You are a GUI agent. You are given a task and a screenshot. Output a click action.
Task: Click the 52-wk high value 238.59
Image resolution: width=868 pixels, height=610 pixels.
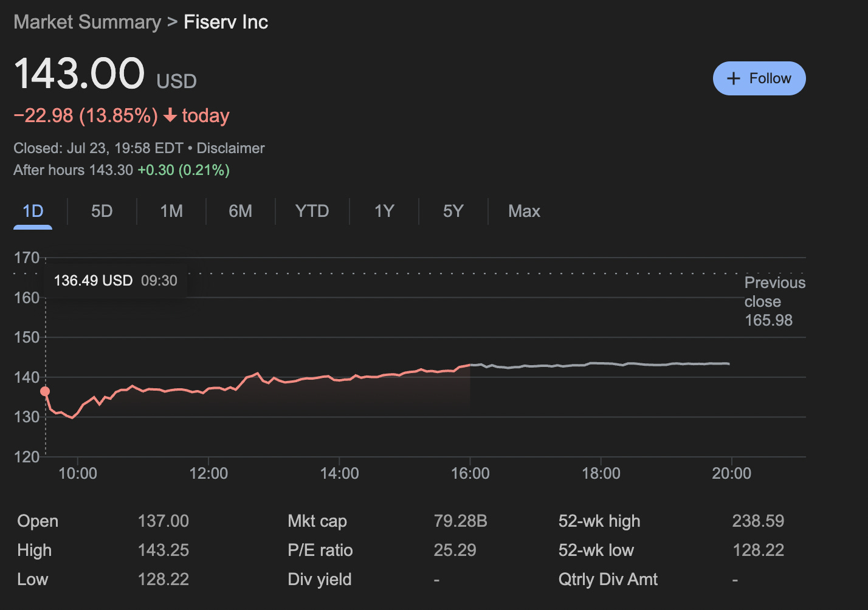(758, 521)
